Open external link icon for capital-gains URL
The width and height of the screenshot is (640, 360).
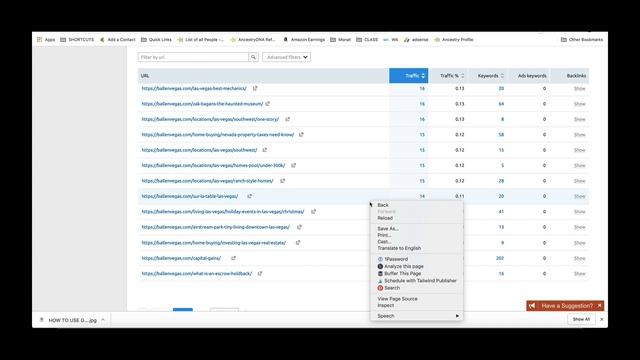click(x=233, y=258)
